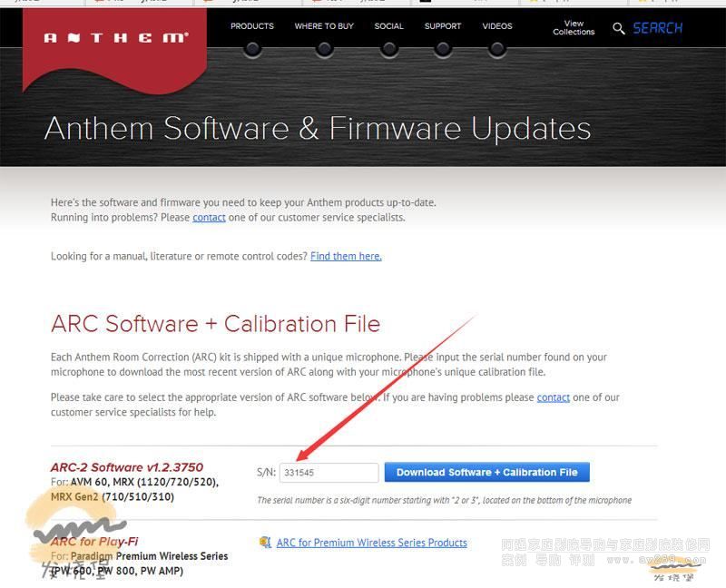
Task: Focus the S/N serial number field
Action: [x=329, y=473]
